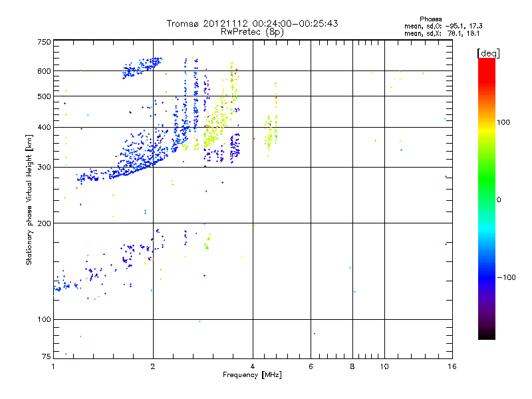Click the y-axis tick label '300'
The width and height of the screenshot is (532, 399).
44,168
